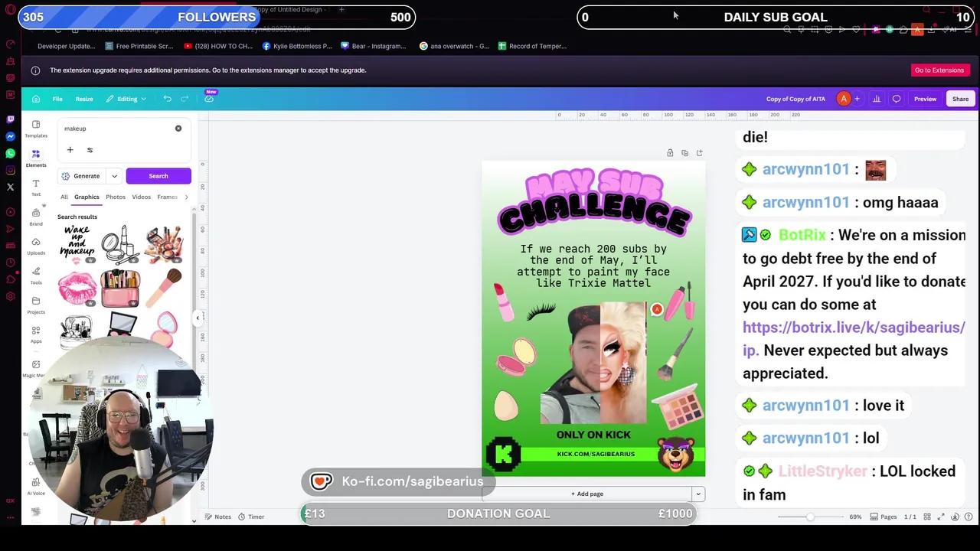Click Go to Extensions button
This screenshot has width=980, height=551.
click(x=939, y=70)
